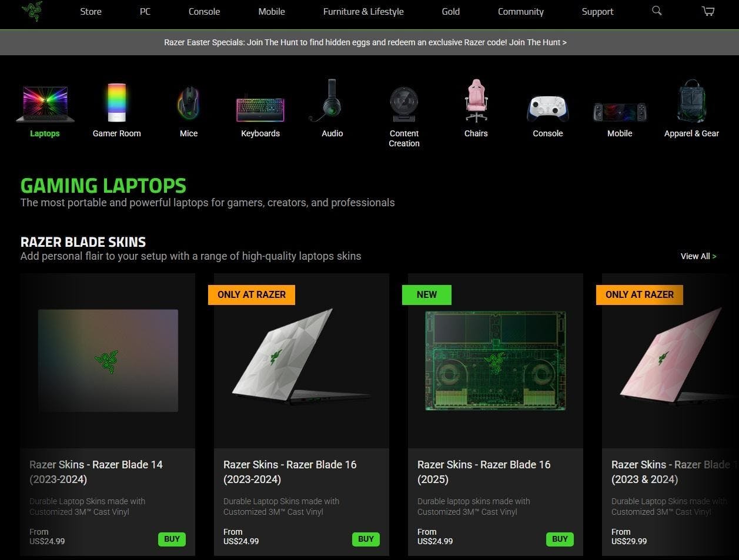Viewport: 739px width, 560px height.
Task: Buy the Razer Blade 14 (2023-2024) skin
Action: coord(172,539)
